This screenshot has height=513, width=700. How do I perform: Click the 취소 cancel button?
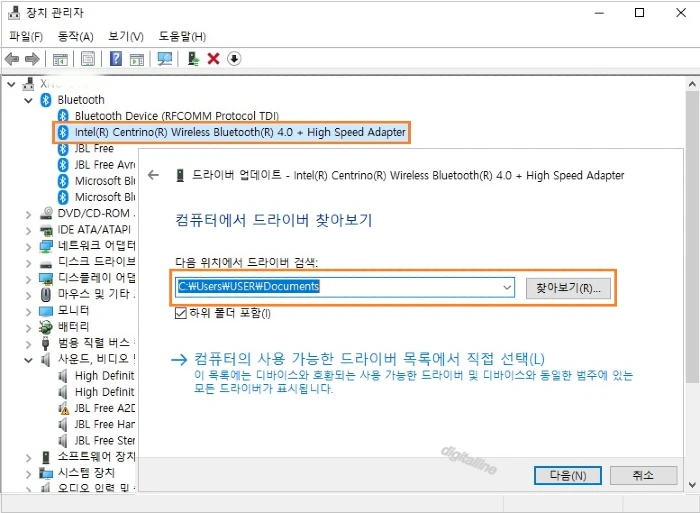point(643,475)
